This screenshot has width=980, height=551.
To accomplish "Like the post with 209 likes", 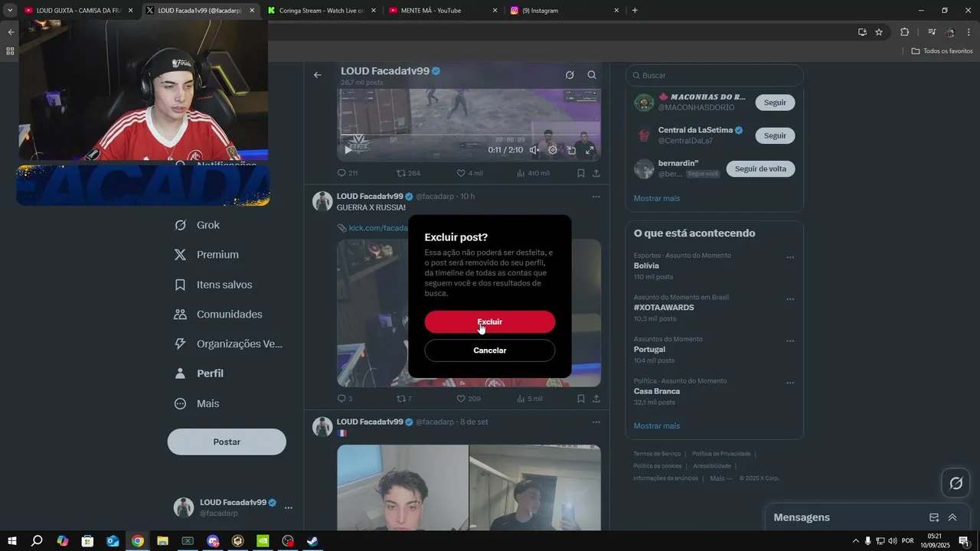I will coord(469,399).
